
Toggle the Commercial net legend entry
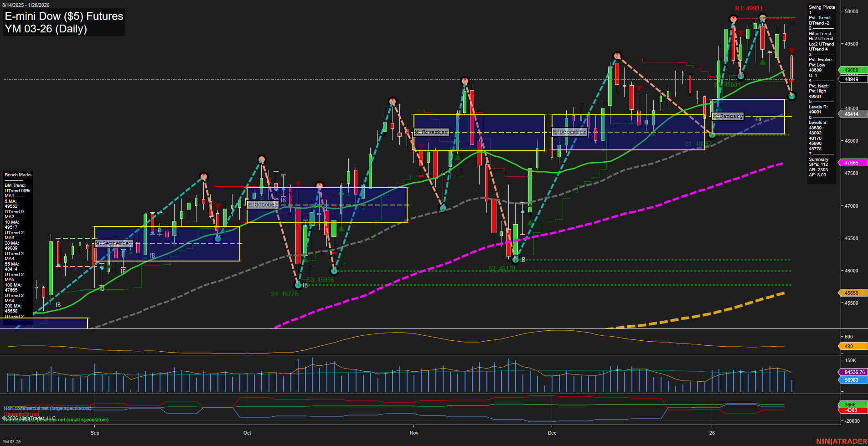tap(21, 415)
